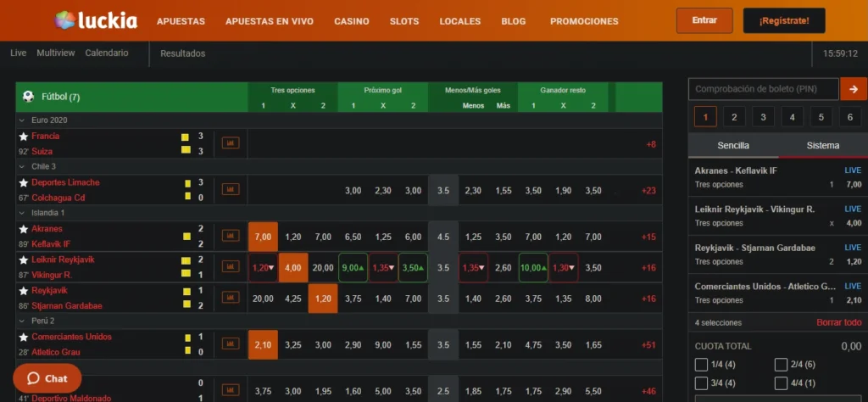Click the ¡Regístrate! button

[x=783, y=20]
